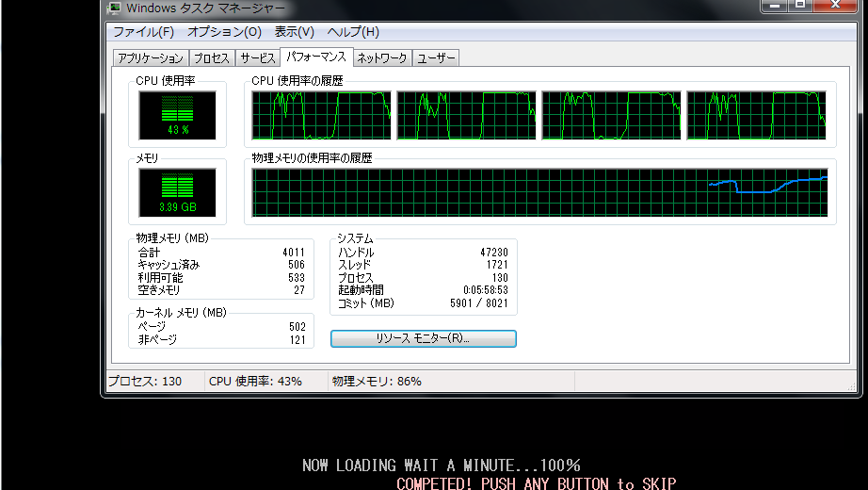Click the CPU 使用率の履歴 label
Image resolution: width=868 pixels, height=490 pixels.
point(297,81)
